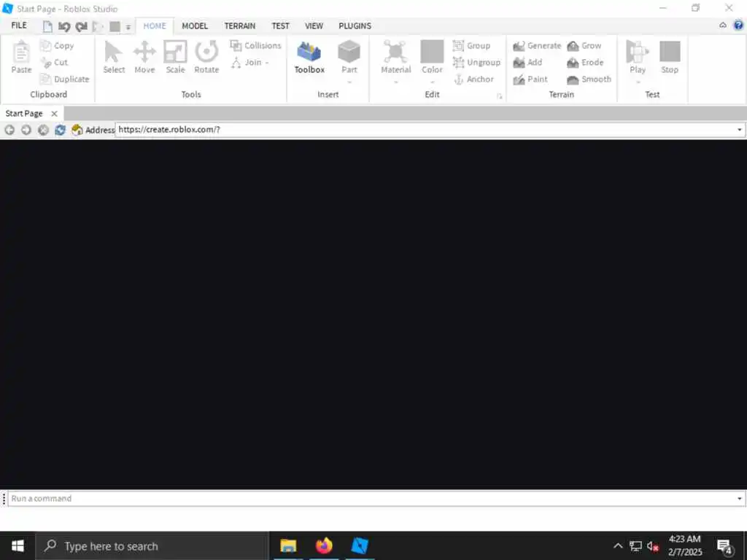Click the Undo quick access icon

tap(64, 27)
